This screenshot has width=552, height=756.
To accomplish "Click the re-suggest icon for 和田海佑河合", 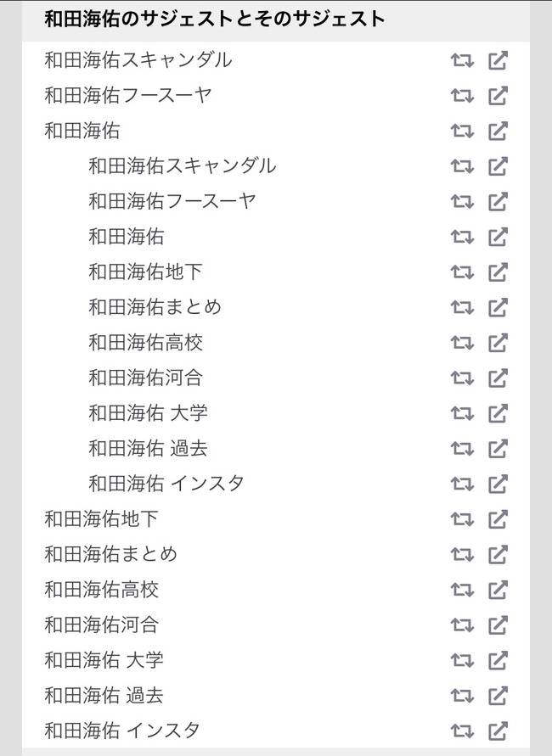I will (463, 625).
